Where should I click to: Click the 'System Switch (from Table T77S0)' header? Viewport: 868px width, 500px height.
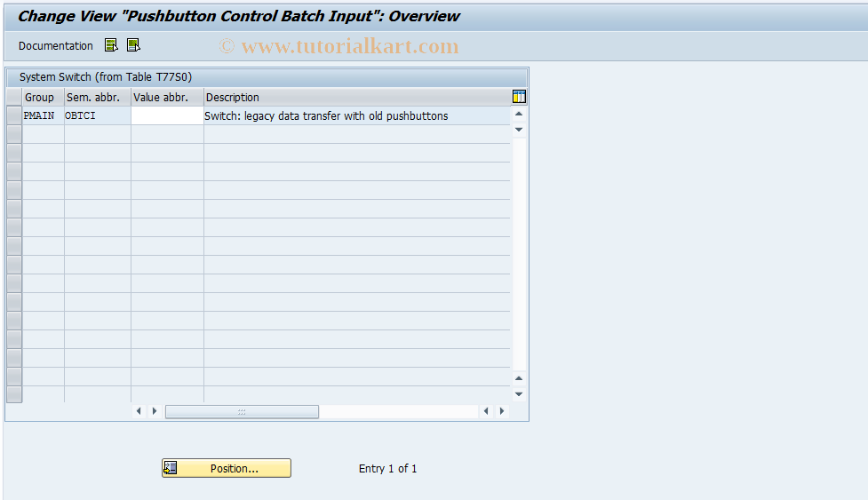106,77
